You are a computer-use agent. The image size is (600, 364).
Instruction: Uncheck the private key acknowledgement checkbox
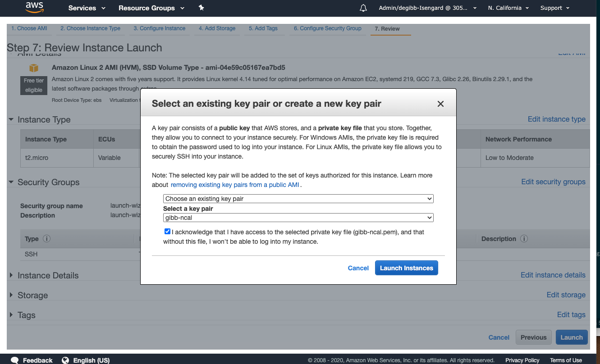point(167,231)
